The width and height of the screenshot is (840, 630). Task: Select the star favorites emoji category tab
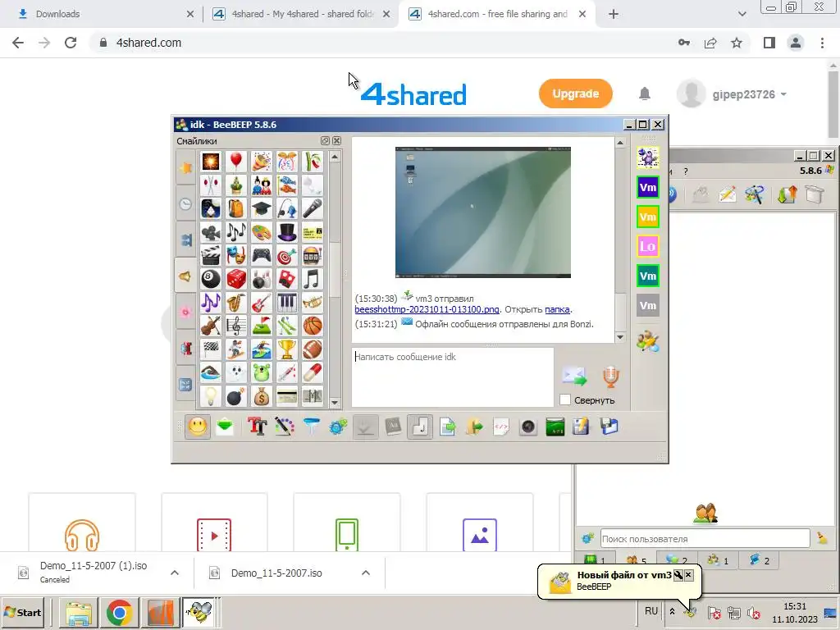pyautogui.click(x=186, y=167)
